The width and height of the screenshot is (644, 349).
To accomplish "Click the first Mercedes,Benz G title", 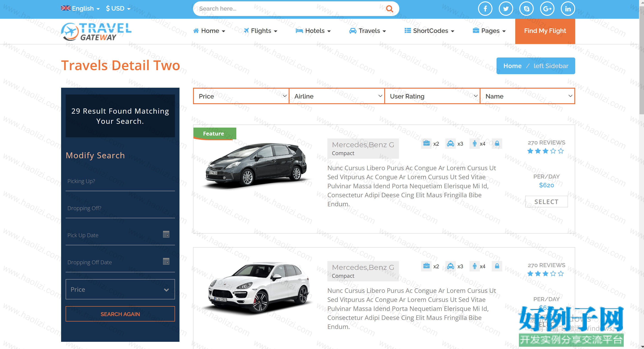I will pyautogui.click(x=363, y=145).
